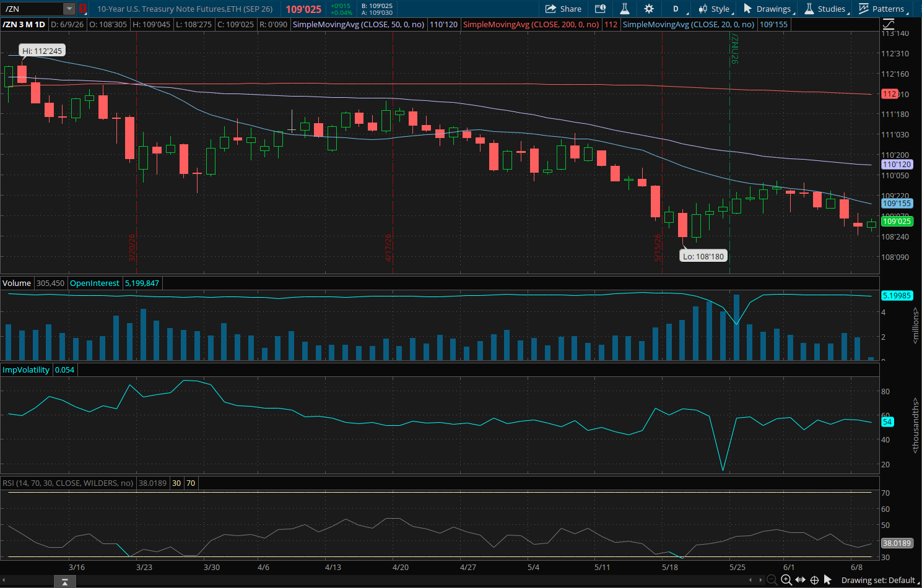Click the /ZN symbol input field
This screenshot has height=588, width=922.
pyautogui.click(x=32, y=9)
